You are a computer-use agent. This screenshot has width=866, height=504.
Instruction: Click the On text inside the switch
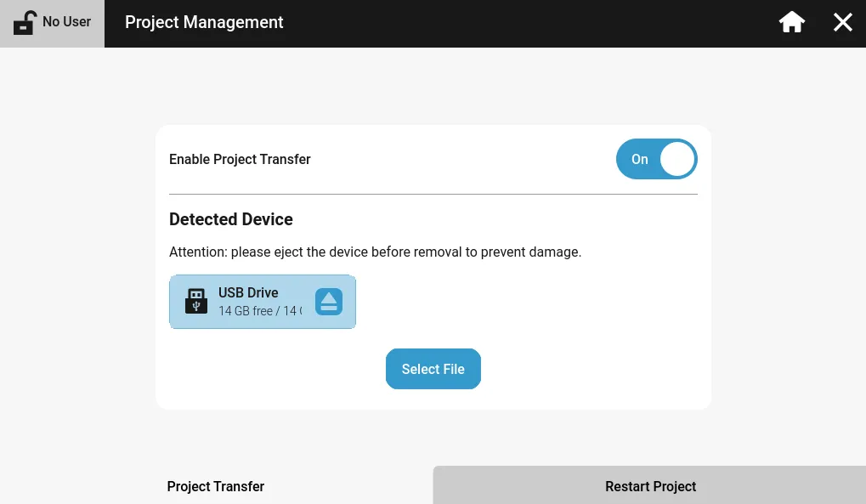click(x=639, y=160)
